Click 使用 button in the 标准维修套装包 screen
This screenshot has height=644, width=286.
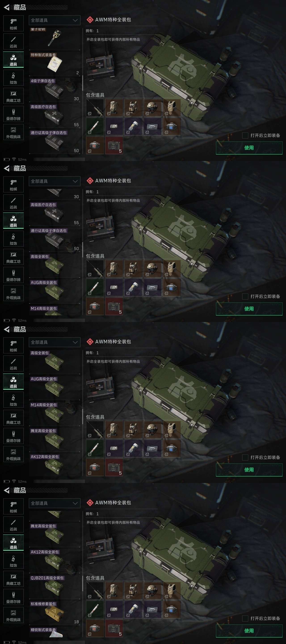[x=249, y=631]
